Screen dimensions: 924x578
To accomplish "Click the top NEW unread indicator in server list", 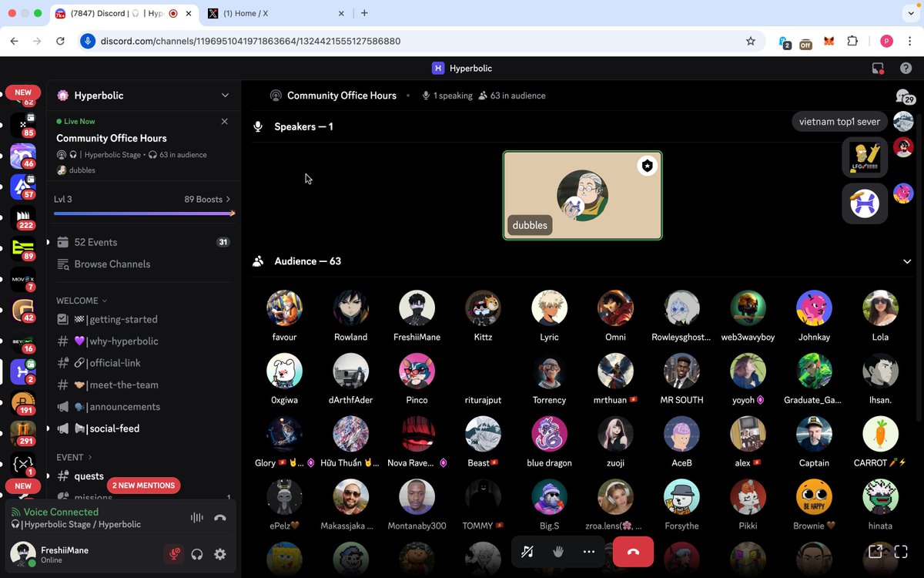I will tap(23, 92).
